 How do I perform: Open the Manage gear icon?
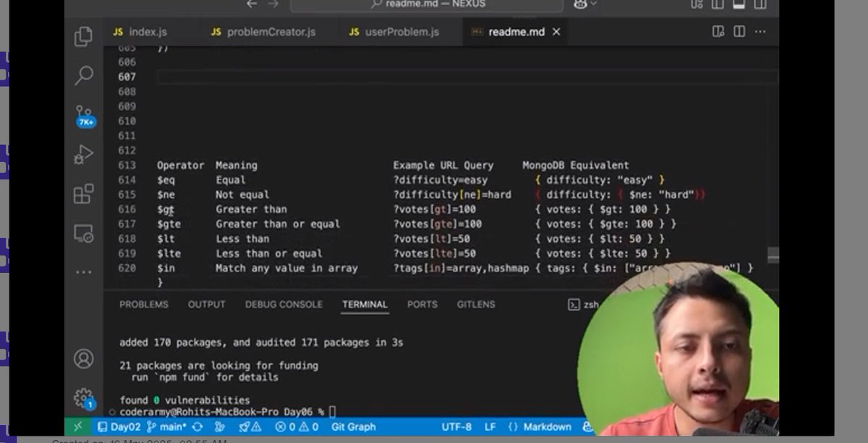coord(85,398)
